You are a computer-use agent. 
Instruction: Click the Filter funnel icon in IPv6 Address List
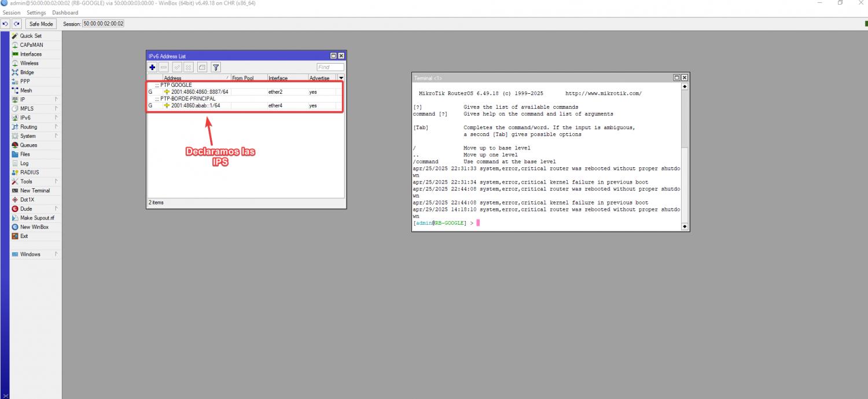coord(215,67)
